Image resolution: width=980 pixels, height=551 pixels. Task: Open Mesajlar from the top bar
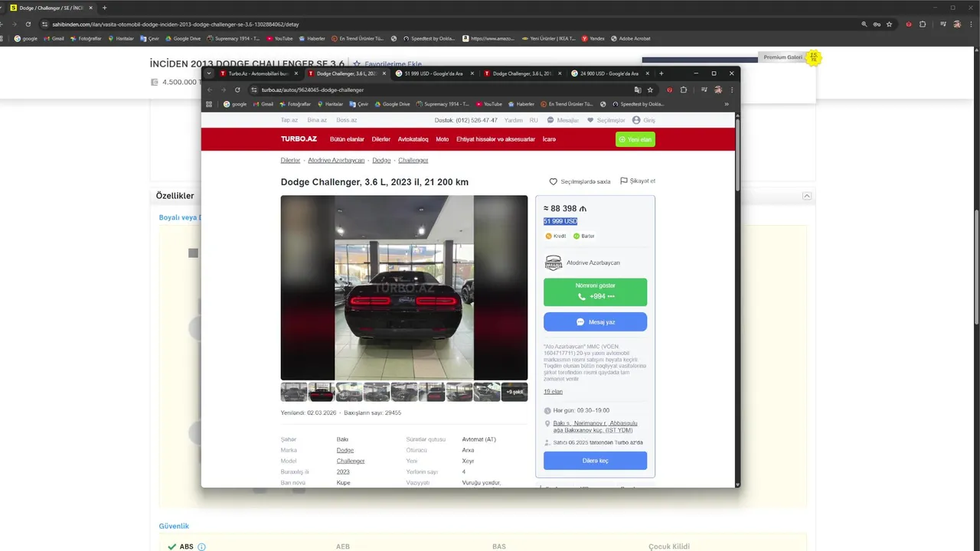tap(563, 120)
